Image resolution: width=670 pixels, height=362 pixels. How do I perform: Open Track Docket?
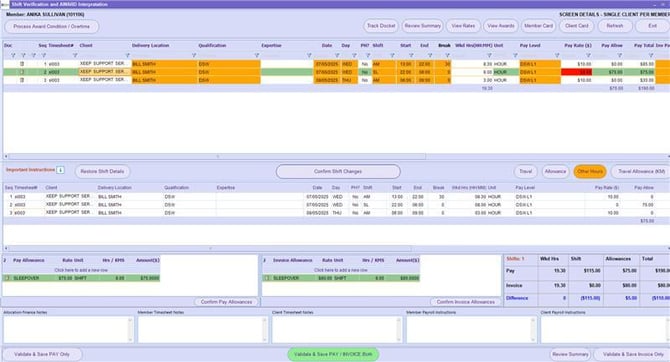pos(381,26)
